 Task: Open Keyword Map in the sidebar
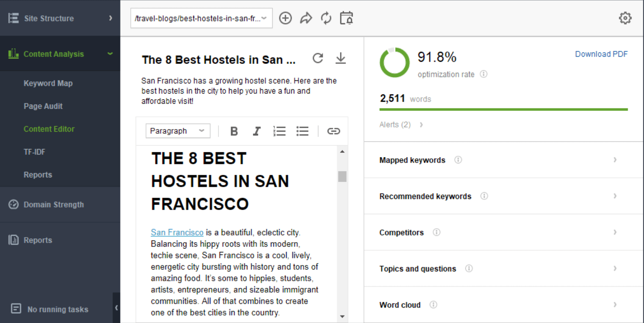click(x=48, y=83)
